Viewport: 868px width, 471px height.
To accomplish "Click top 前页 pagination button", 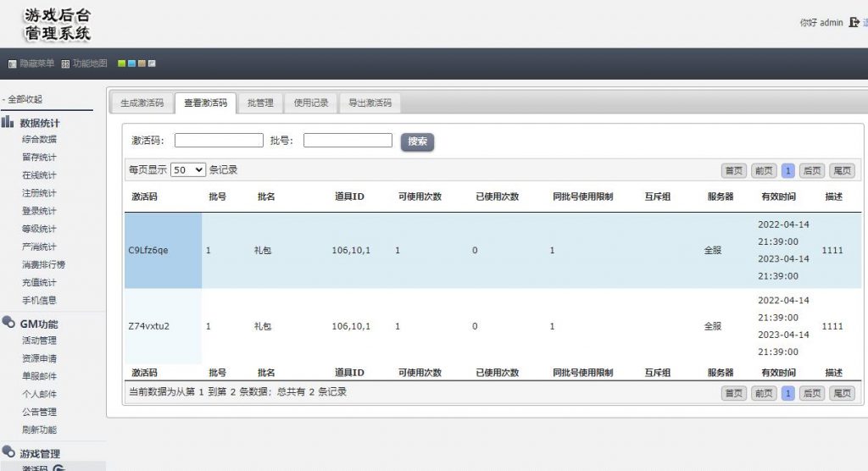I will (x=764, y=170).
